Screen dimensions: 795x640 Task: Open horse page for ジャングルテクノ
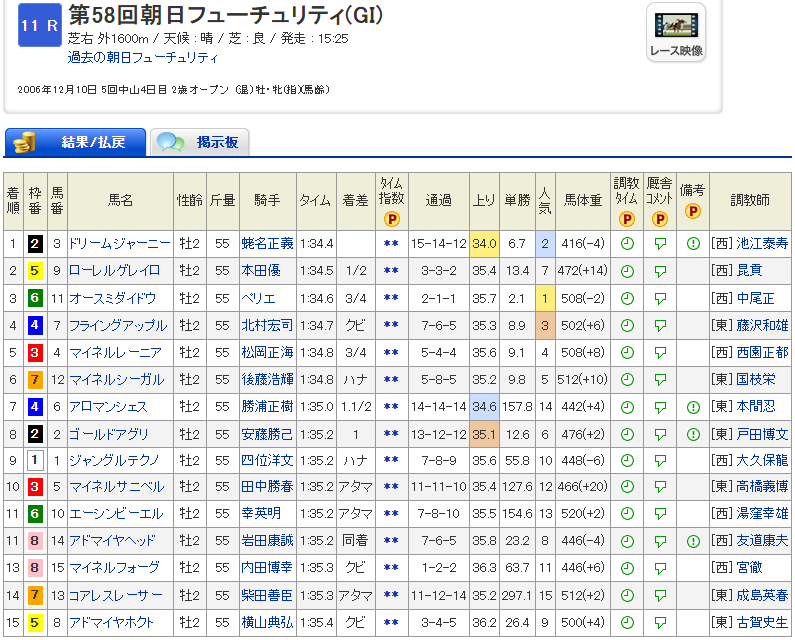[114, 460]
